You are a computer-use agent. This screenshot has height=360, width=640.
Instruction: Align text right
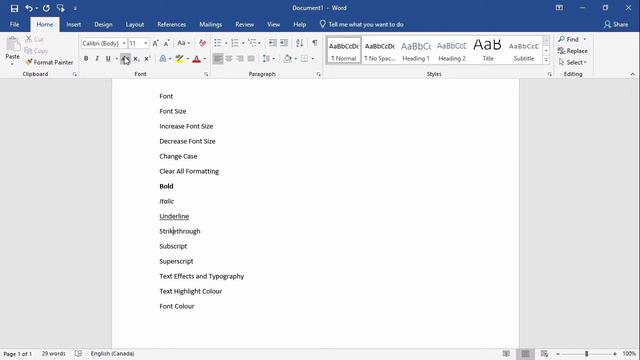[240, 59]
